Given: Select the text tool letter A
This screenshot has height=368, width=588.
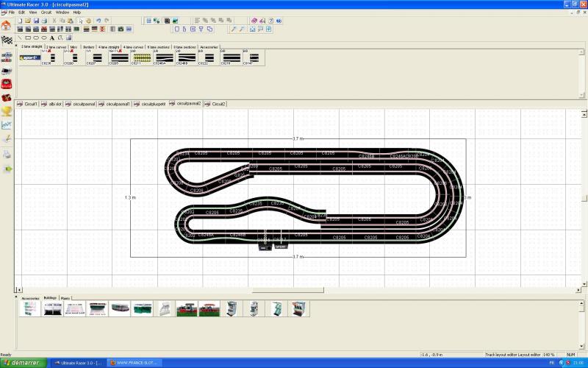Looking at the screenshot, I should [52, 38].
